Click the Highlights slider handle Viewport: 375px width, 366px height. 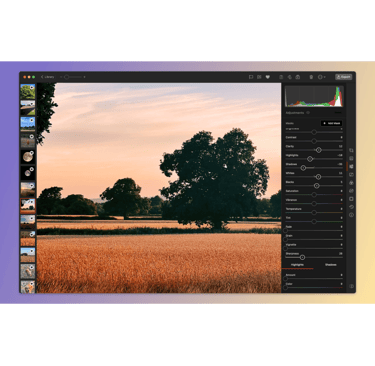310,159
